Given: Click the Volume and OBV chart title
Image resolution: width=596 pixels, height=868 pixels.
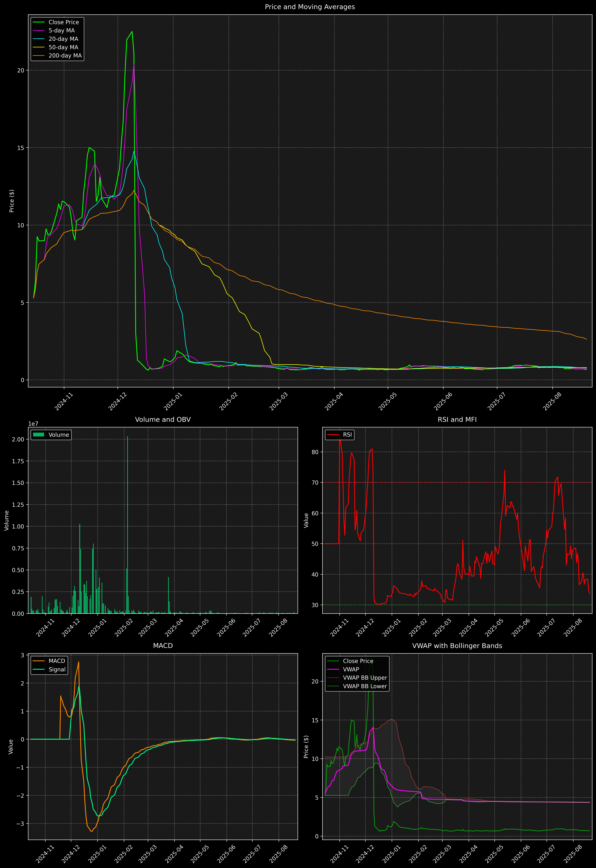Looking at the screenshot, I should tap(163, 419).
